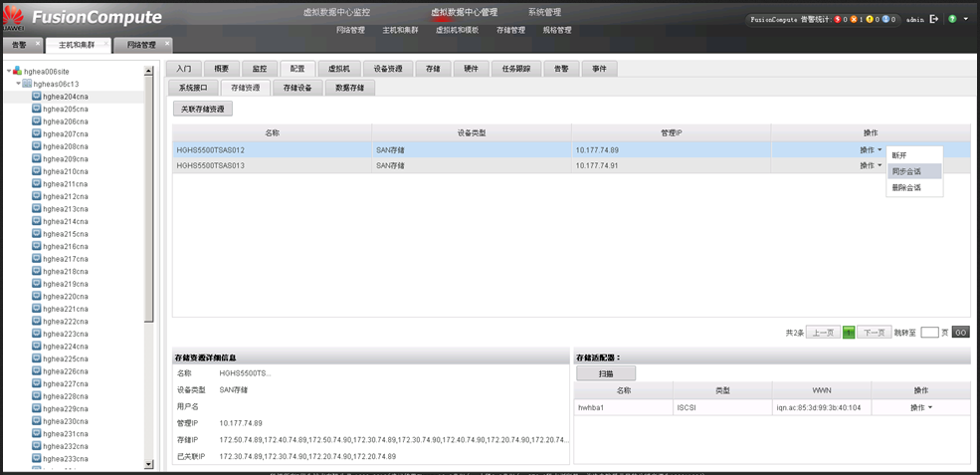Screen dimensions: 980x475
Task: Switch to the 存储设备 tab
Action: click(x=297, y=88)
